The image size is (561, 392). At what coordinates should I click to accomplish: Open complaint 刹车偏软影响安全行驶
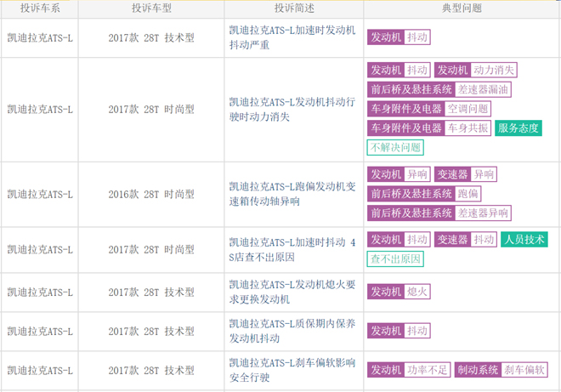tap(292, 370)
